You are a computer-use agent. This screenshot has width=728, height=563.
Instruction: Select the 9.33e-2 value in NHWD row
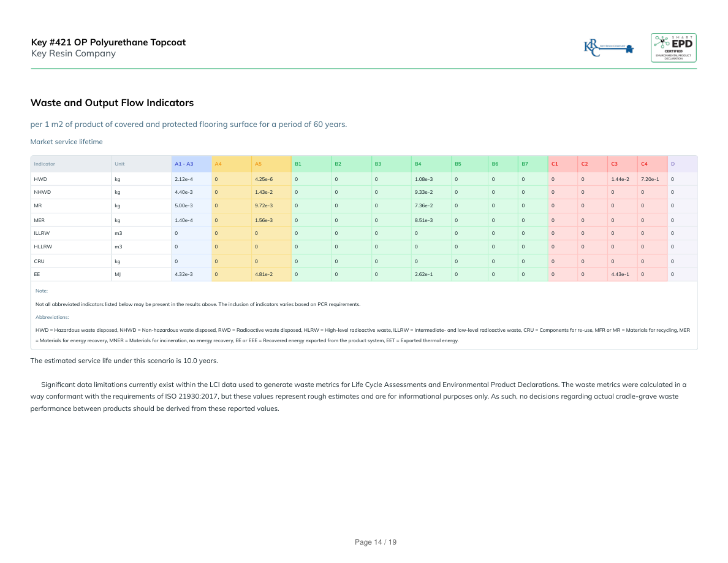coord(423,193)
